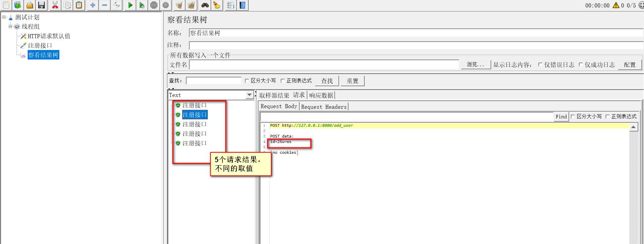Focus the request Find text field
The image size is (644, 244).
407,117
